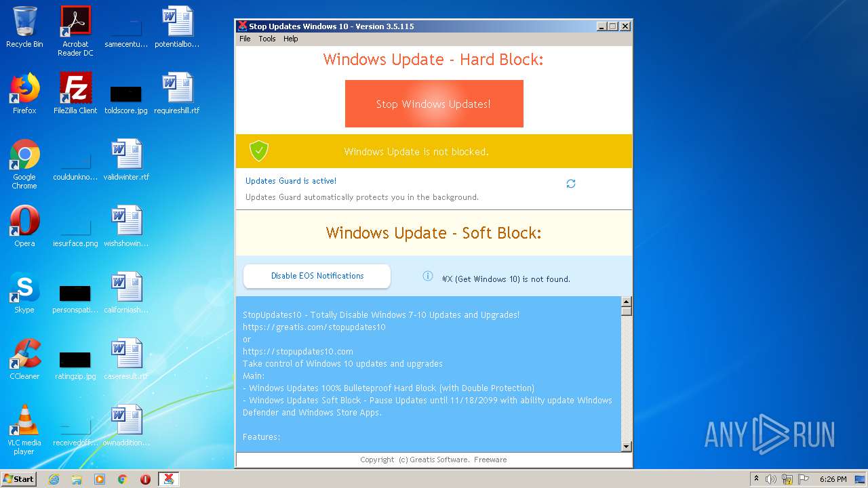Select the CCleaner desktop shortcut
Viewport: 868px width, 488px height.
(24, 359)
